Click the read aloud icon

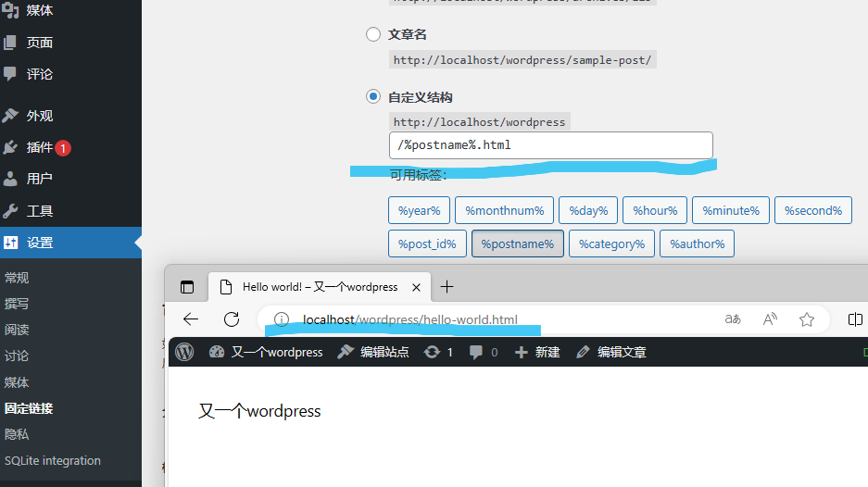coord(770,319)
